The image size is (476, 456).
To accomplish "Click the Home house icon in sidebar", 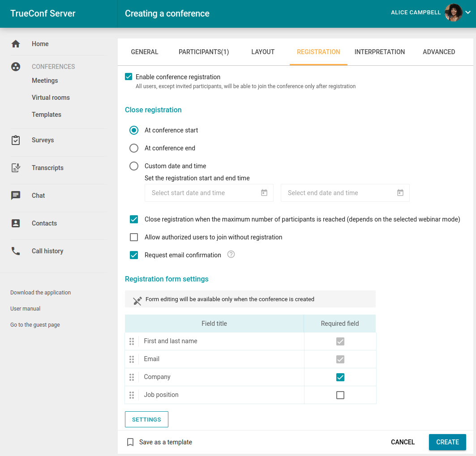I will coord(16,44).
